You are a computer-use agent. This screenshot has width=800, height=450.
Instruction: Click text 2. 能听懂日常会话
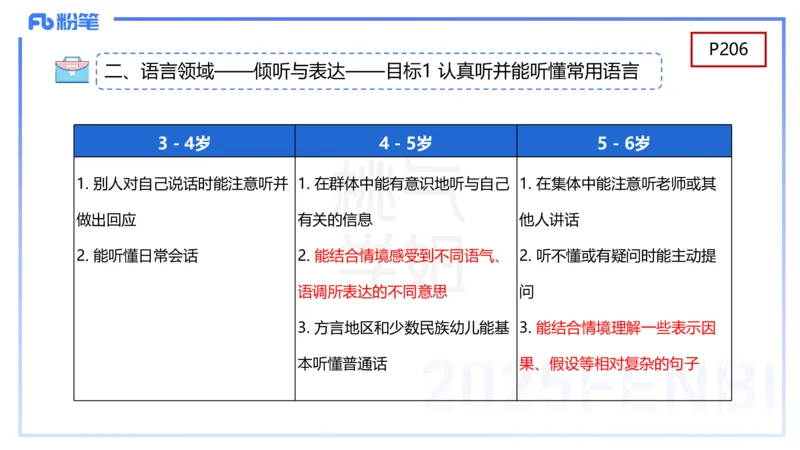coord(137,256)
